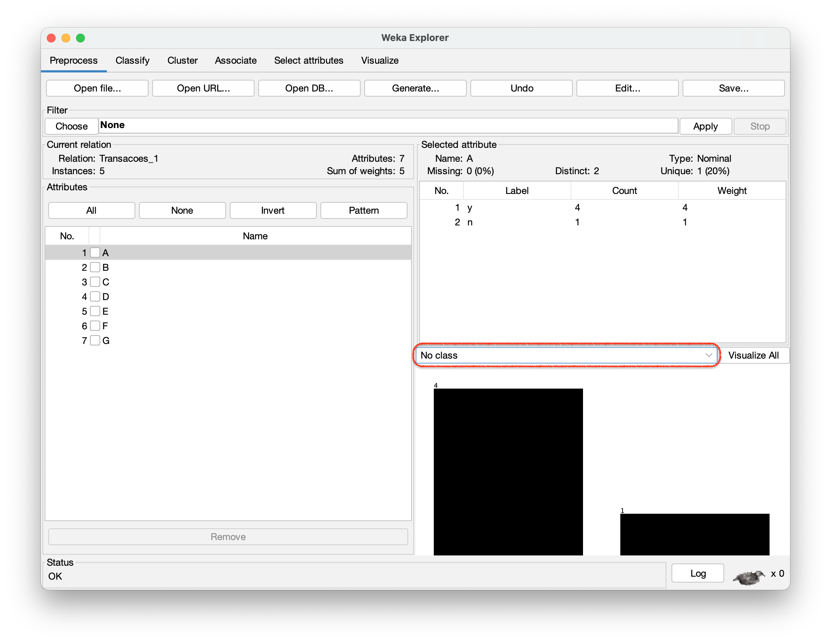Image resolution: width=831 pixels, height=644 pixels.
Task: Open the Log window
Action: (x=697, y=573)
